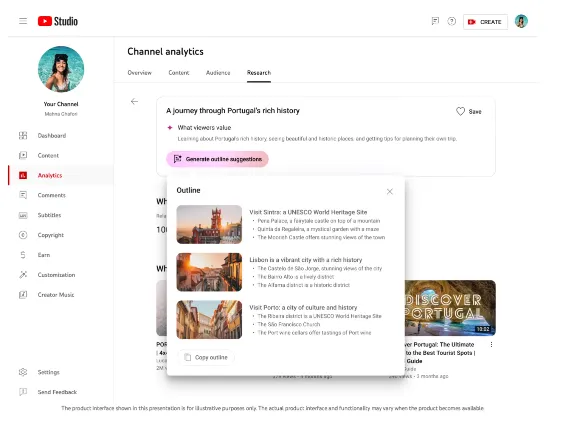
Task: Open Subtitles section label
Action: pyautogui.click(x=49, y=215)
